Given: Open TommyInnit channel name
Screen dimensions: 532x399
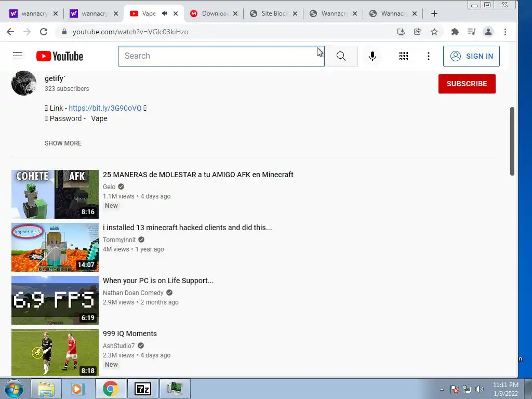Looking at the screenshot, I should coord(119,240).
